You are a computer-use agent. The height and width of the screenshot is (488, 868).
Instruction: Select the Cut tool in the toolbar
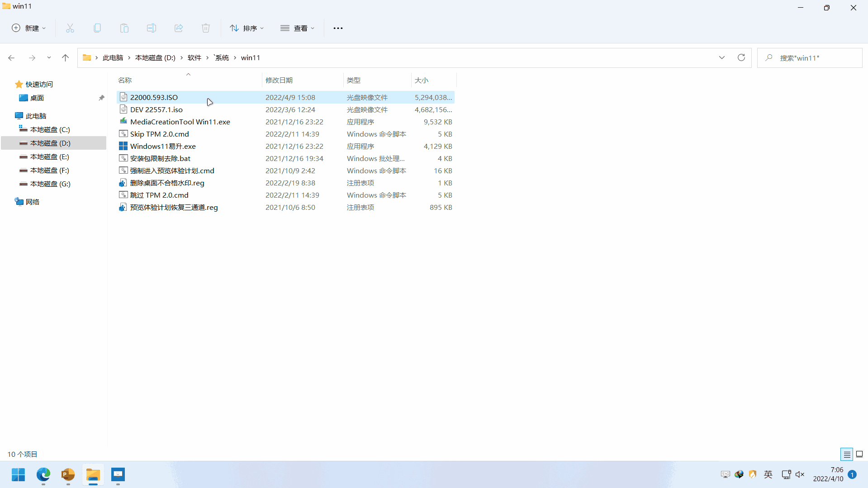70,28
